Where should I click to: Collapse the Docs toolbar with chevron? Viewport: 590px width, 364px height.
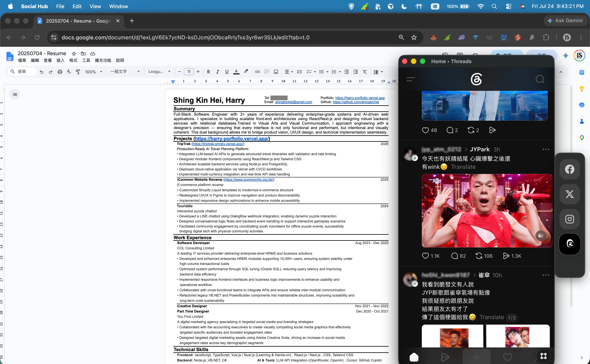pos(561,72)
